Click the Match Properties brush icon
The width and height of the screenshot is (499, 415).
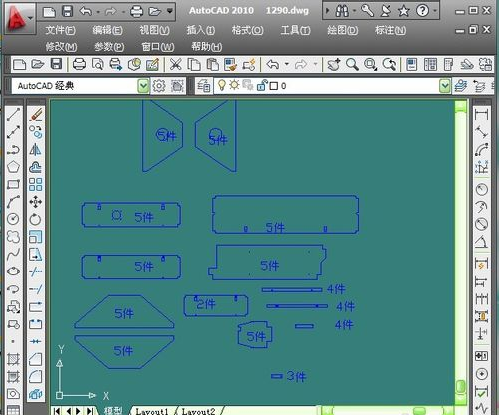[230, 64]
